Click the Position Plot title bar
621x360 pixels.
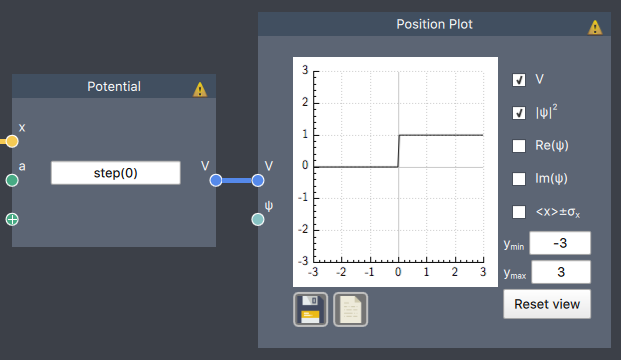(434, 24)
